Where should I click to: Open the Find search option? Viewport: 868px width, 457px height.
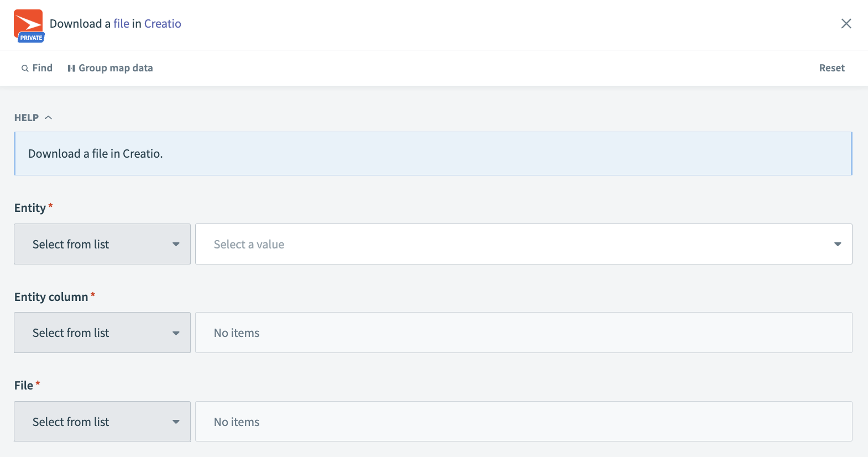pyautogui.click(x=37, y=68)
